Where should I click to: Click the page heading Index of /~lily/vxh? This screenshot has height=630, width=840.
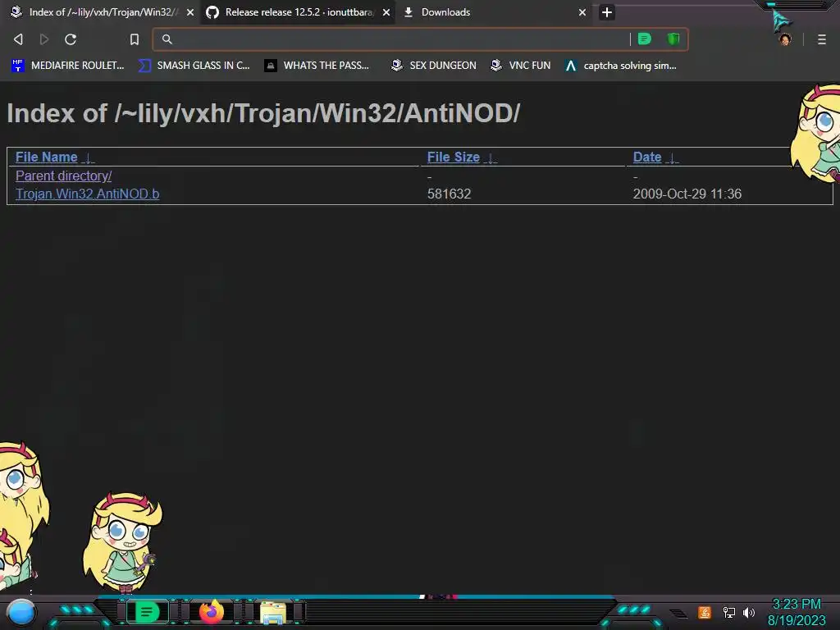(x=263, y=113)
